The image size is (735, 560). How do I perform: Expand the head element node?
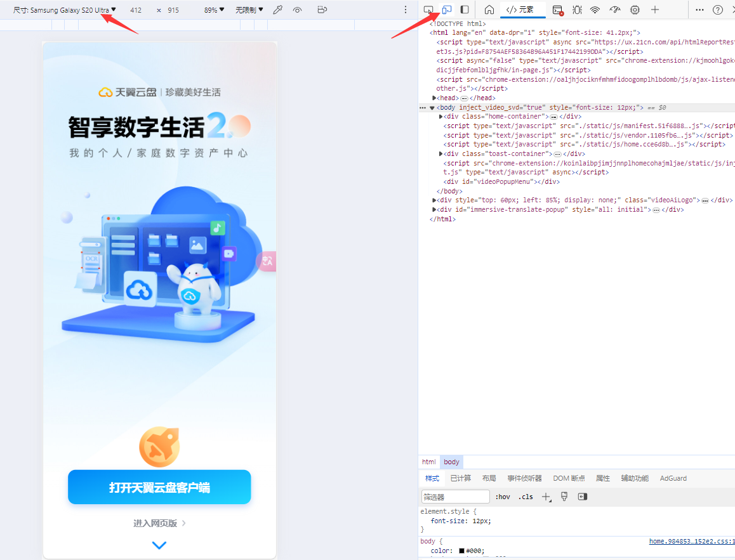(x=435, y=98)
